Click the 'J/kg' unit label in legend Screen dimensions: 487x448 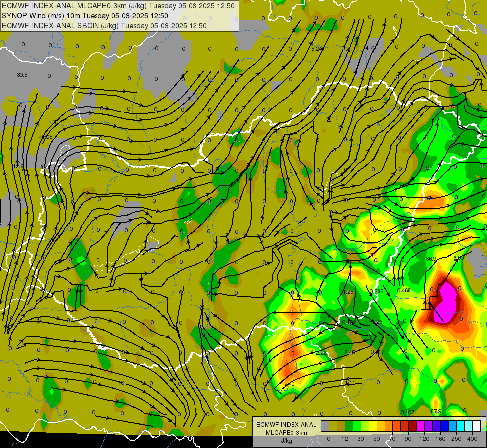coord(286,441)
